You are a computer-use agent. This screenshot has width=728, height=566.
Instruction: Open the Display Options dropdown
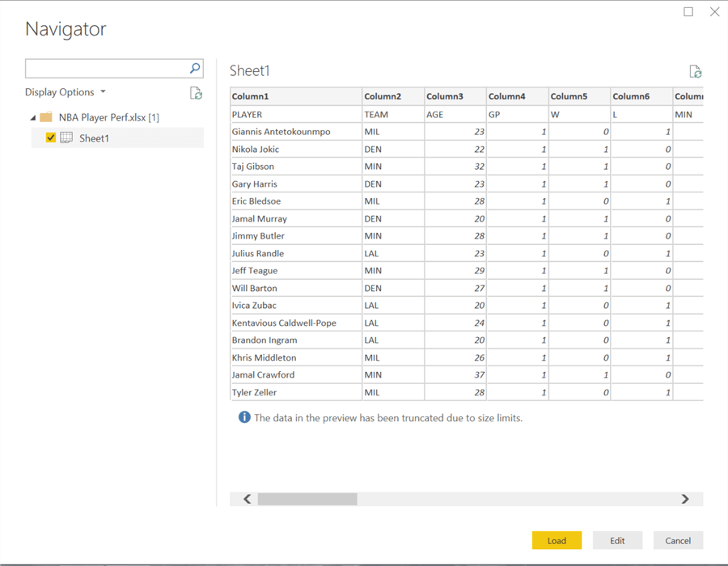(x=65, y=92)
